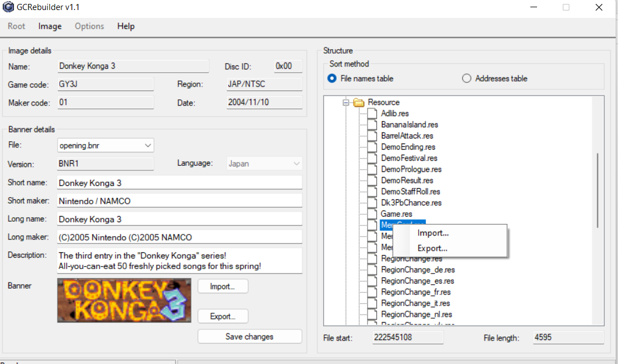Click the File length field 4595
Image resolution: width=618 pixels, height=364 pixels.
568,338
